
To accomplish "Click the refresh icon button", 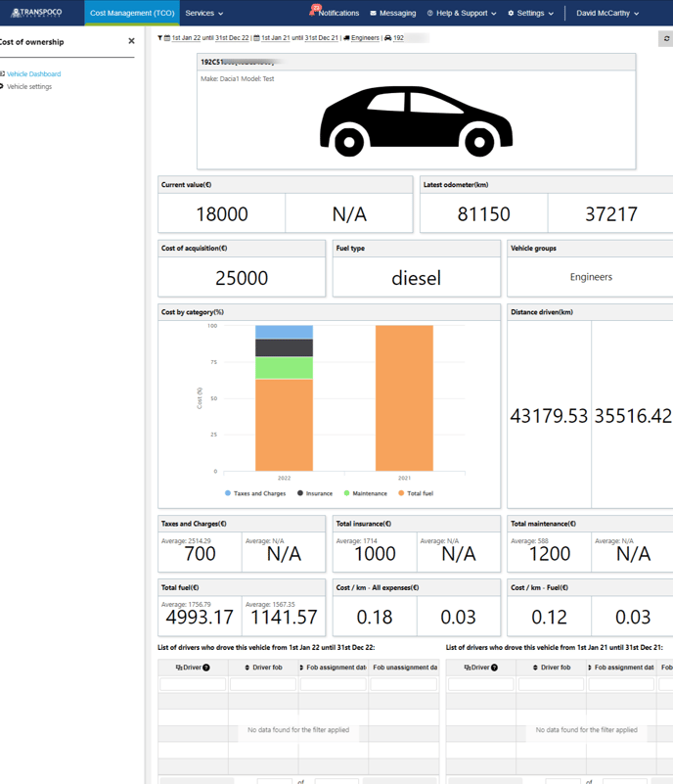I will (x=666, y=38).
